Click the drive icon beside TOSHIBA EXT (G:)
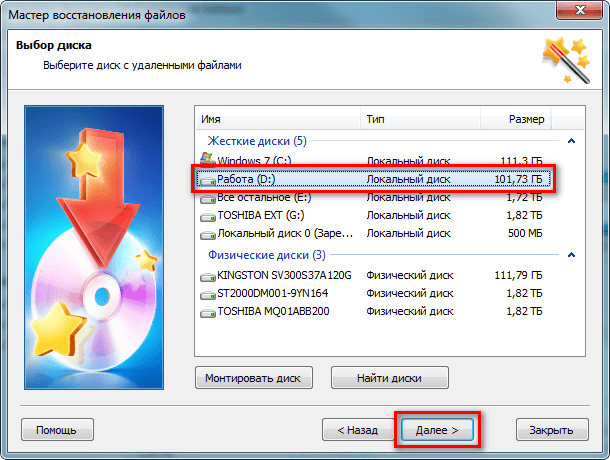Image resolution: width=610 pixels, height=460 pixels. coord(208,217)
